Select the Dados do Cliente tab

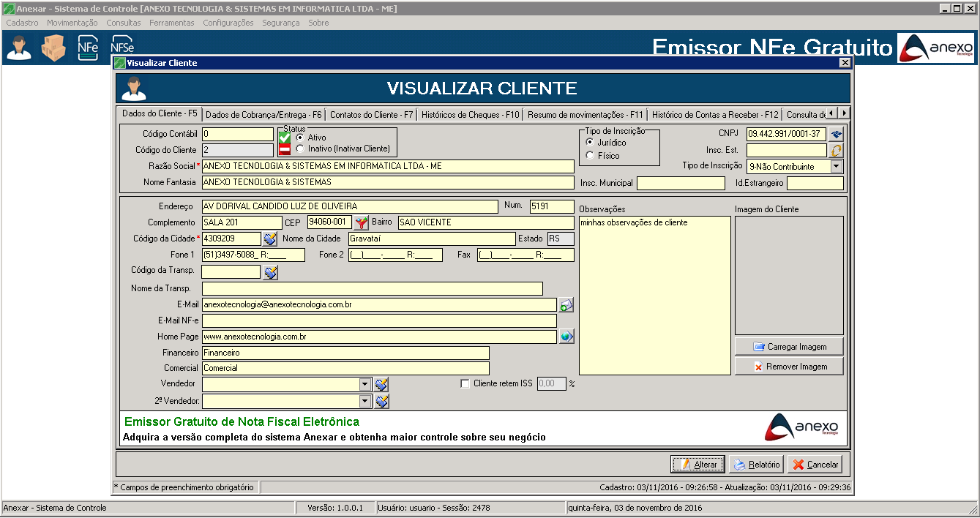(160, 114)
